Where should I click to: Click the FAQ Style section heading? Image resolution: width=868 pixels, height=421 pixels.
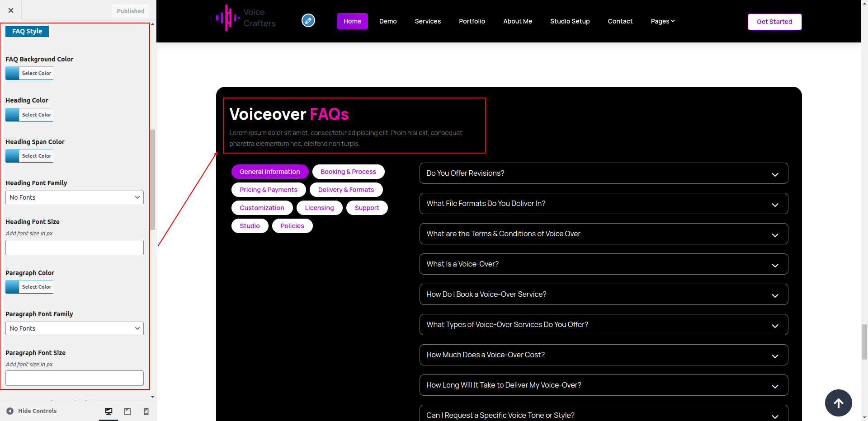pos(27,31)
